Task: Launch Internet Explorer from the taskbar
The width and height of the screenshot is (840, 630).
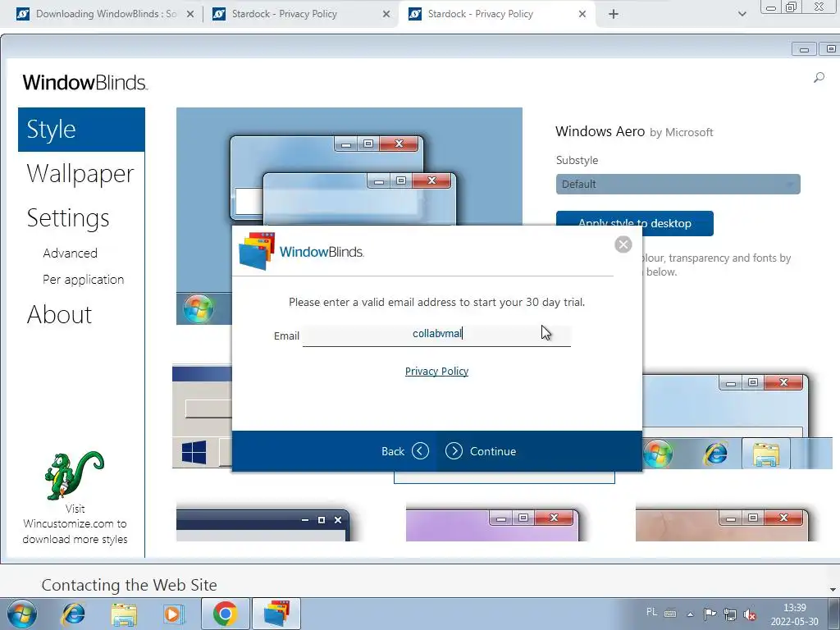Action: point(73,614)
